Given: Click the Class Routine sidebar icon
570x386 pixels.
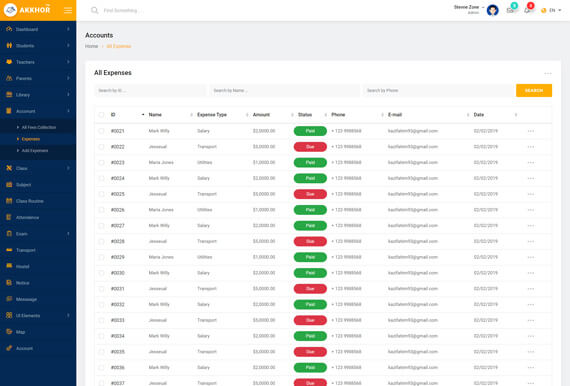Looking at the screenshot, I should point(9,201).
